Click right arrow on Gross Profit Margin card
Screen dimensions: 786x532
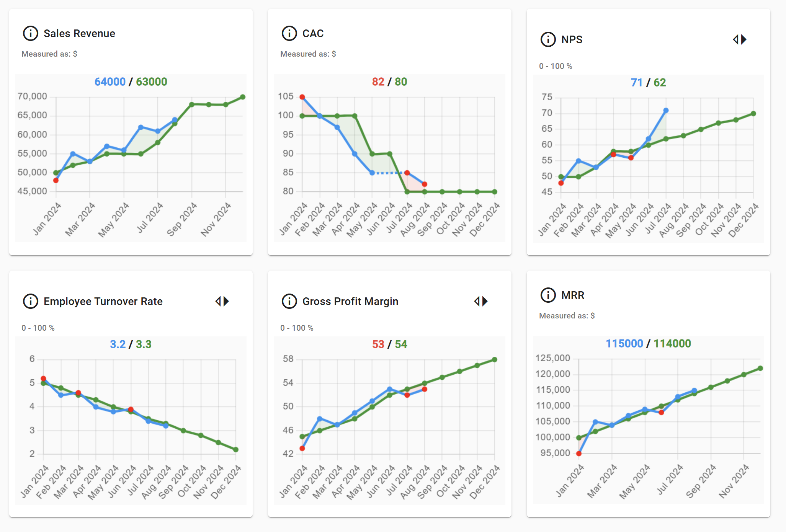click(485, 301)
